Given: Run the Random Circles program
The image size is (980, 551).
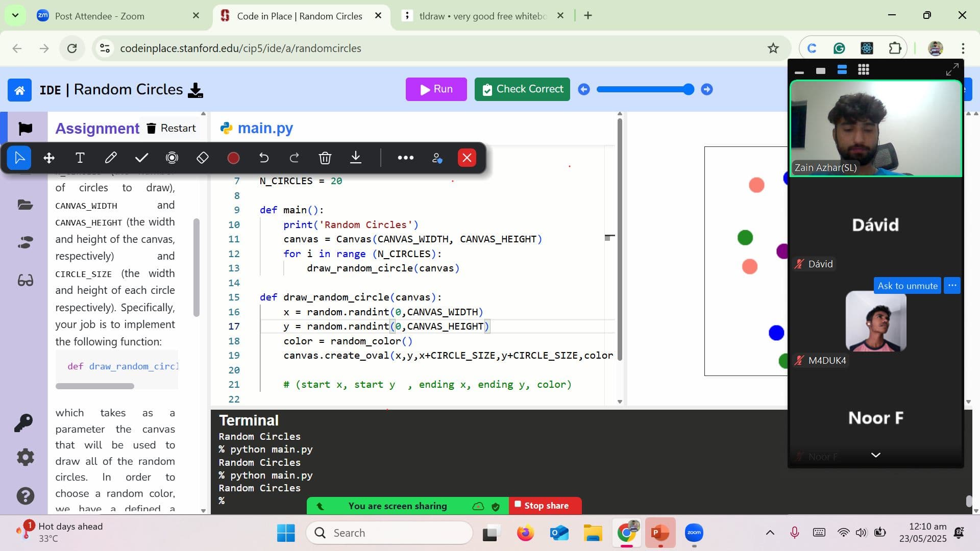Looking at the screenshot, I should coord(436,89).
